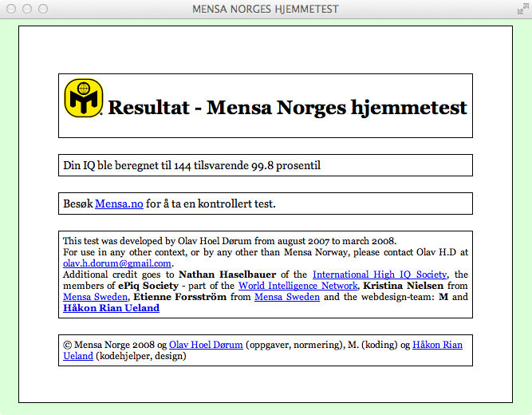Select the IQ result text showing 144
The height and width of the screenshot is (415, 532).
point(191,165)
